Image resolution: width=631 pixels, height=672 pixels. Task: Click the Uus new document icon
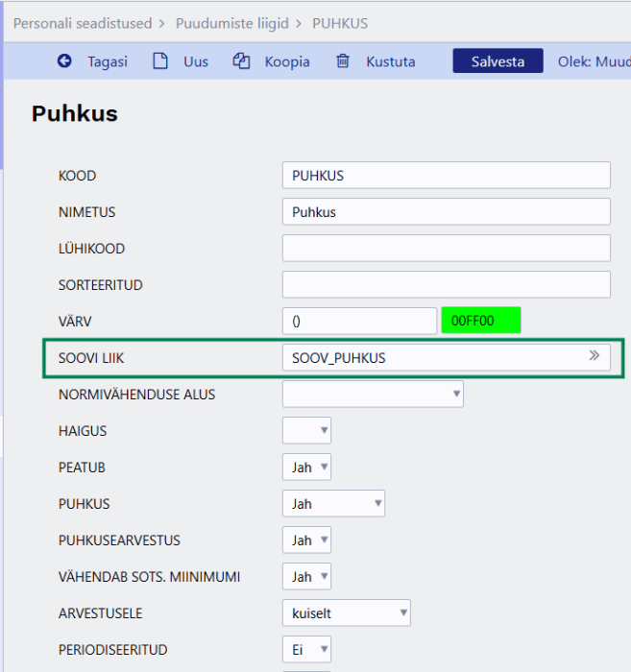tap(160, 61)
